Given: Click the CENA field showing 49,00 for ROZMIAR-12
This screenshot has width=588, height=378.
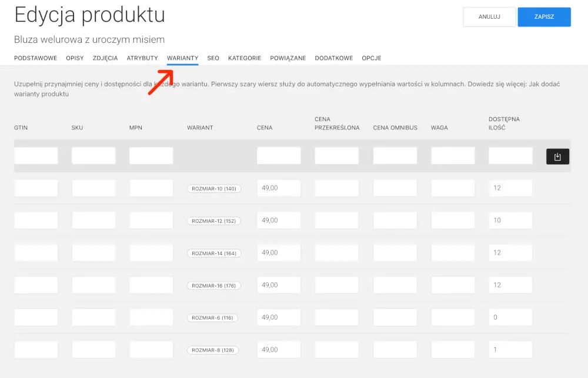Looking at the screenshot, I should (279, 220).
